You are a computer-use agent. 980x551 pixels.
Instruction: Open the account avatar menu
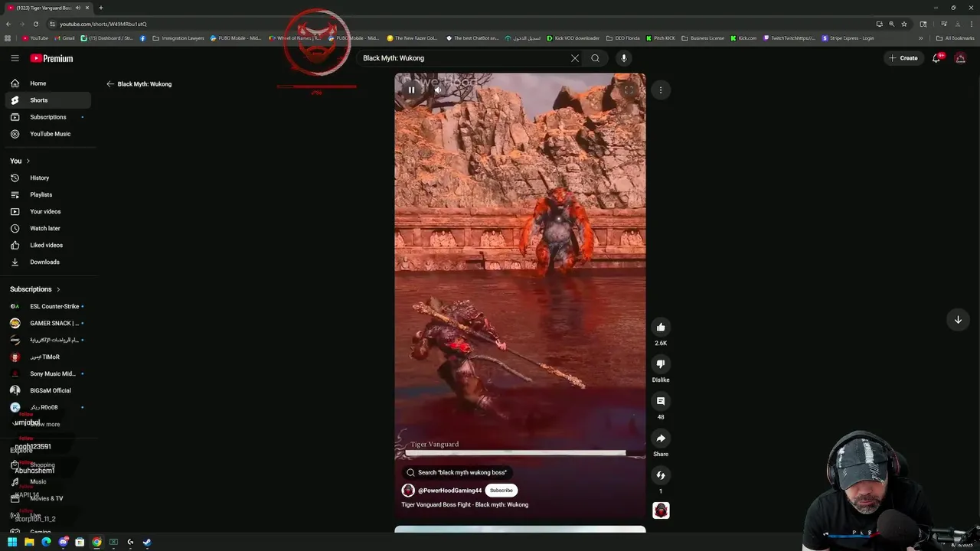[x=960, y=58]
